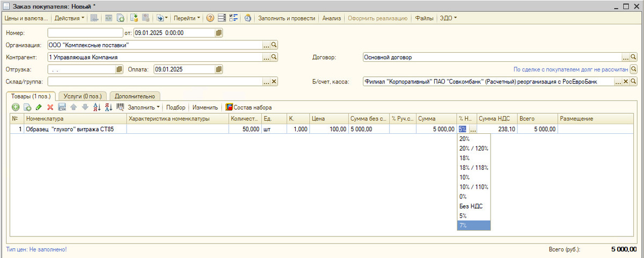Viewport: 644px width, 258px height.
Task: Click the finish editing OK diskette icon
Action: [62, 107]
